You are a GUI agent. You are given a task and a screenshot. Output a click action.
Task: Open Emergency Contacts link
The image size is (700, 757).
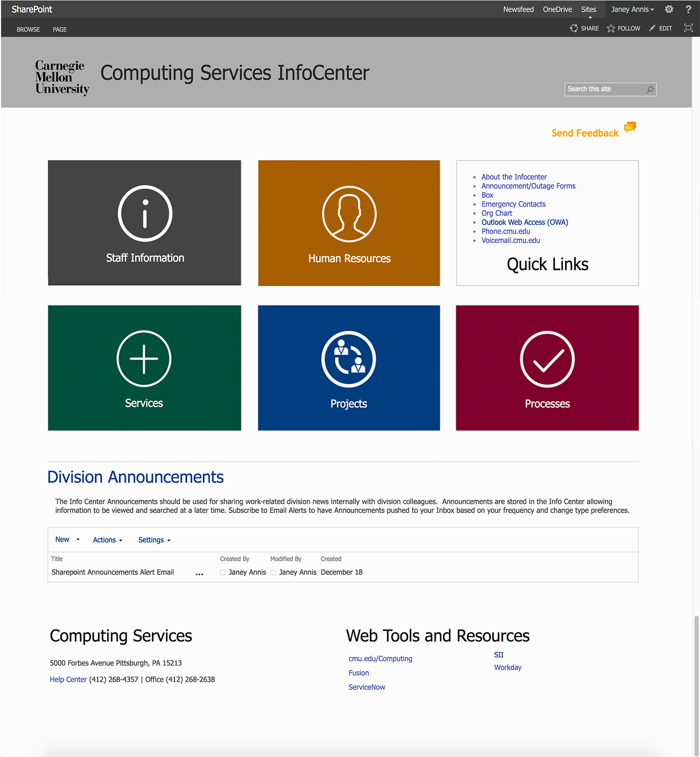point(513,204)
